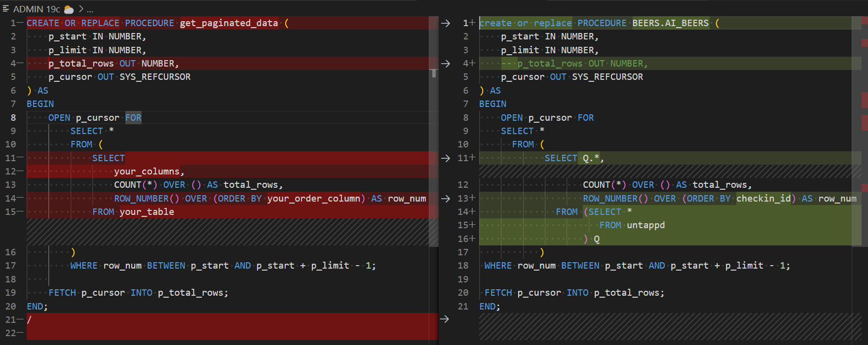The image size is (868, 345).
Task: Click BEERS.AI_BEERS in the right pane
Action: click(x=671, y=23)
